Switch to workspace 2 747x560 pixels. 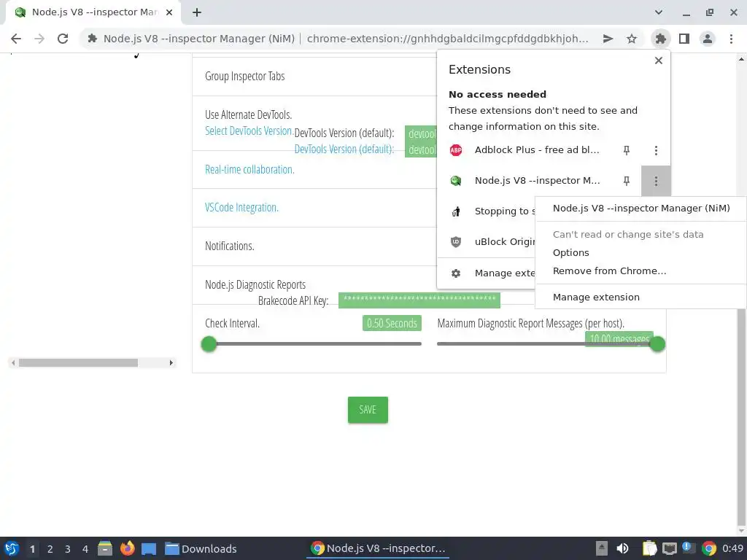pyautogui.click(x=50, y=549)
